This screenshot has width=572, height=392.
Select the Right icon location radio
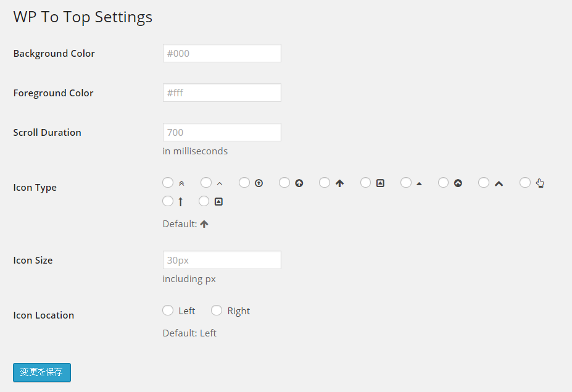pos(217,311)
